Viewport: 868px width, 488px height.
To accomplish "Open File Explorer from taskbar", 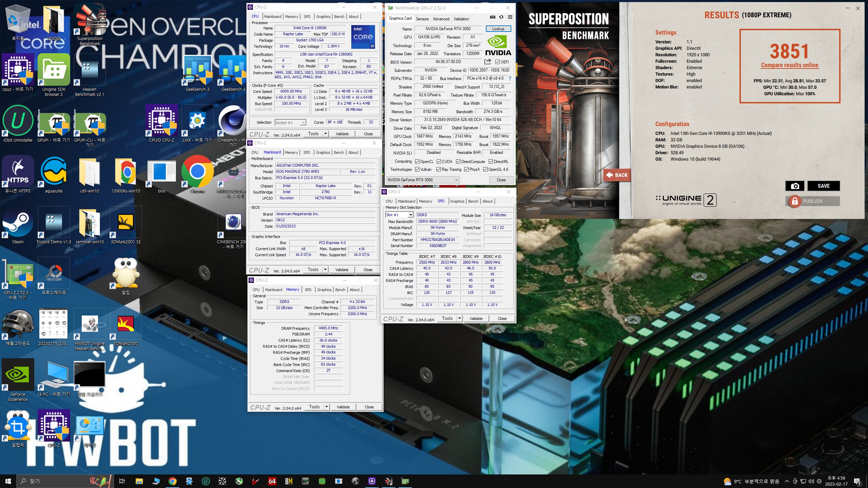I will point(139,481).
